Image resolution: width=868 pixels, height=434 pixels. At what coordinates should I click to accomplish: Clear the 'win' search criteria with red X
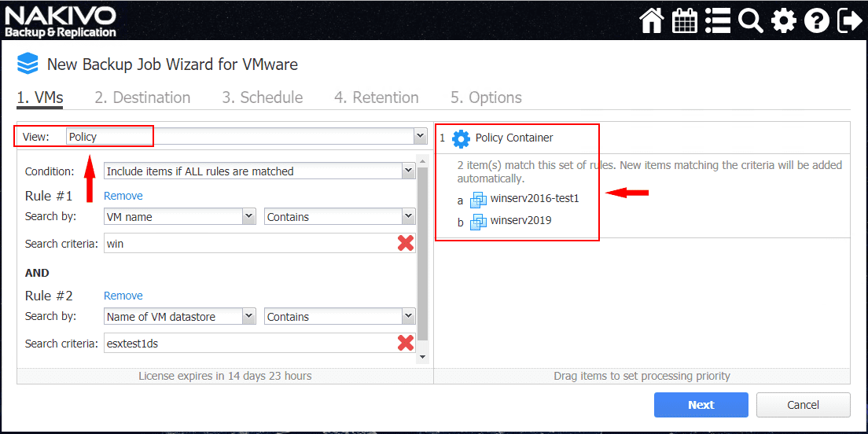click(406, 243)
